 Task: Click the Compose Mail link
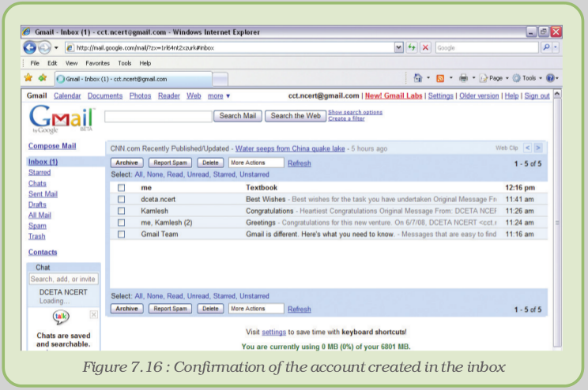[52, 146]
